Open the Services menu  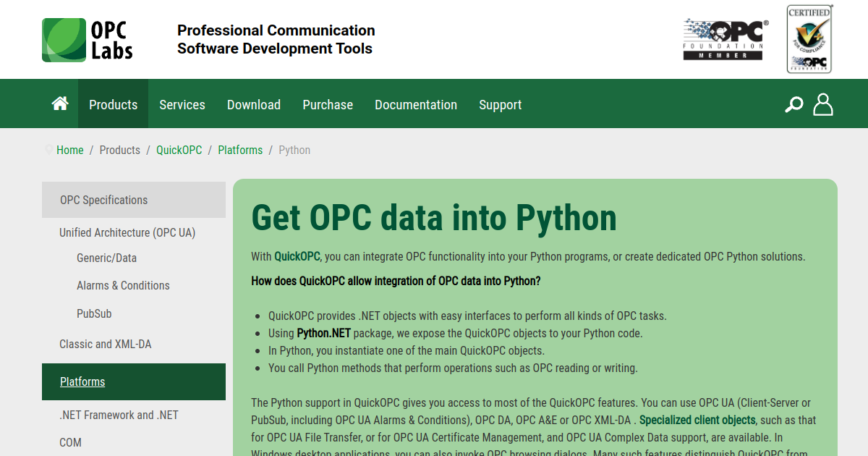(182, 104)
